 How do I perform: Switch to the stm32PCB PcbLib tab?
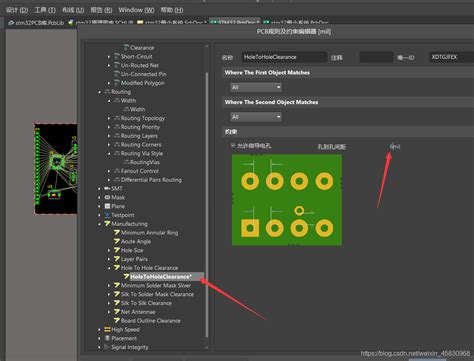coord(36,23)
